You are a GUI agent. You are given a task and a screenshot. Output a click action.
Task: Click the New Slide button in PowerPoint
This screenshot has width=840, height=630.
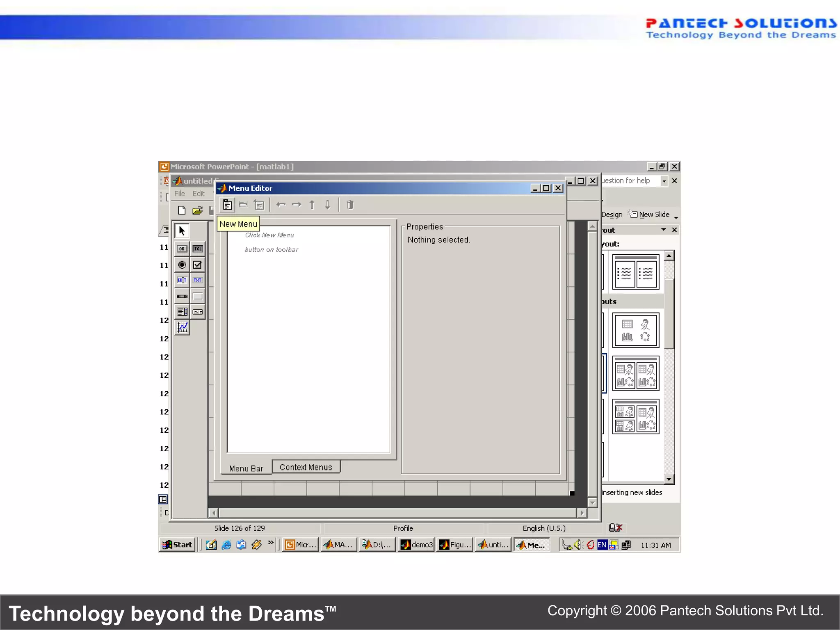[x=650, y=214]
